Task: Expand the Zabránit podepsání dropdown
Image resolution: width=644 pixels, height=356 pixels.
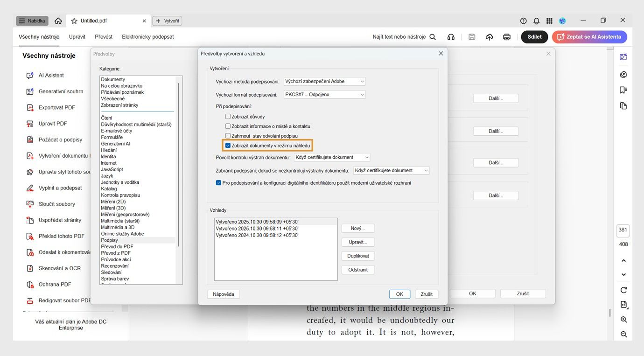Action: [392, 171]
